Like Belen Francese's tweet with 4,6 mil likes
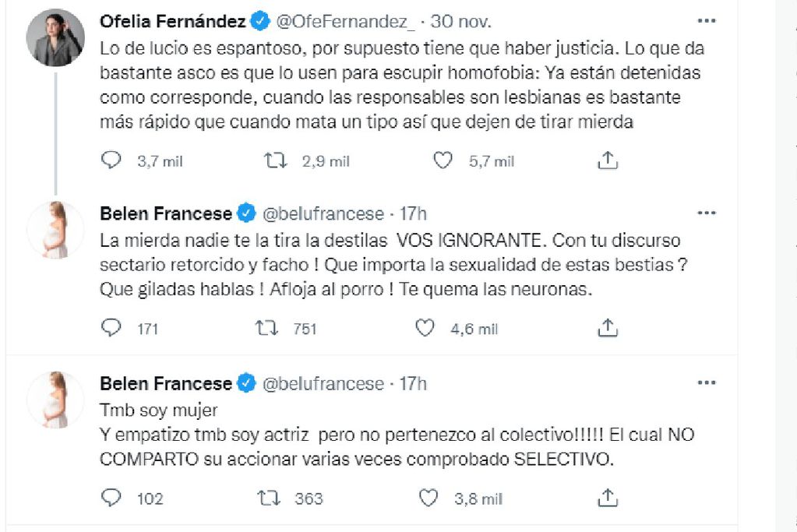This screenshot has width=797, height=532. pos(425,329)
